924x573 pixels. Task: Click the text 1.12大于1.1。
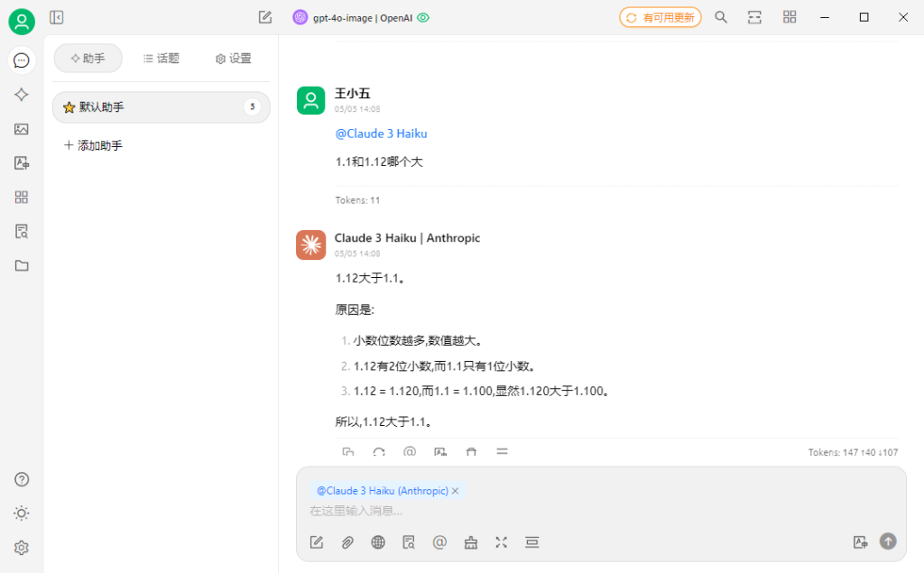click(x=371, y=278)
